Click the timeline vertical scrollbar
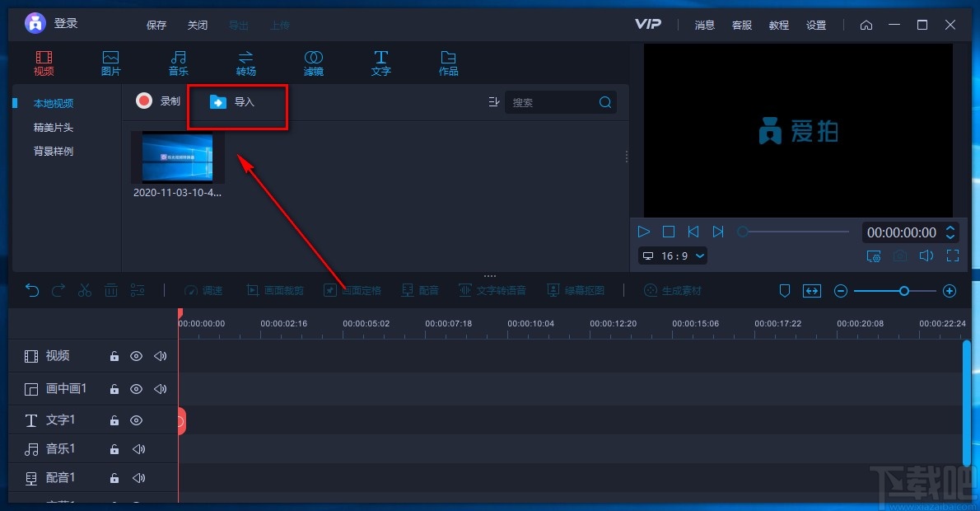This screenshot has height=511, width=980. [x=966, y=403]
